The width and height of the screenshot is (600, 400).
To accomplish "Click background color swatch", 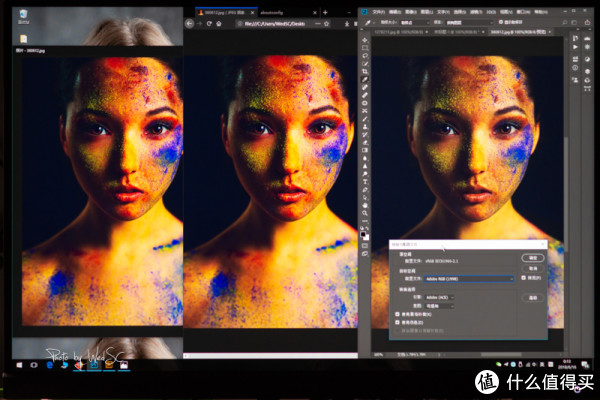I will tap(367, 238).
